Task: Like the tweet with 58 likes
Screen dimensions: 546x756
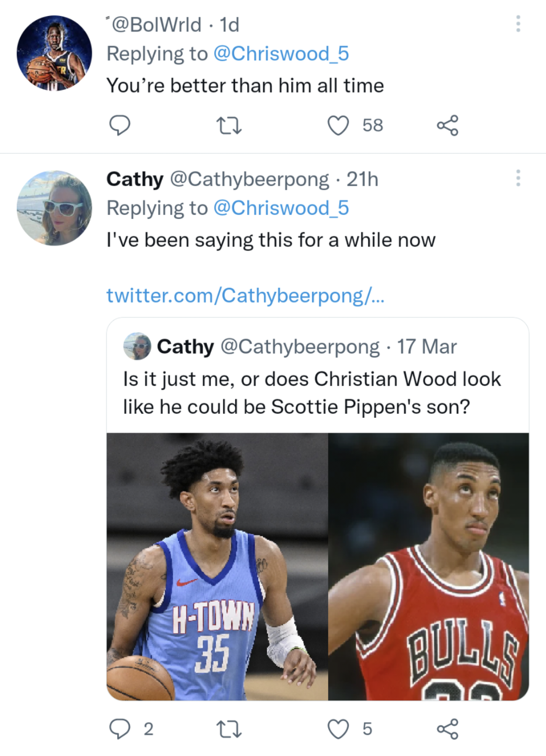Action: tap(338, 126)
